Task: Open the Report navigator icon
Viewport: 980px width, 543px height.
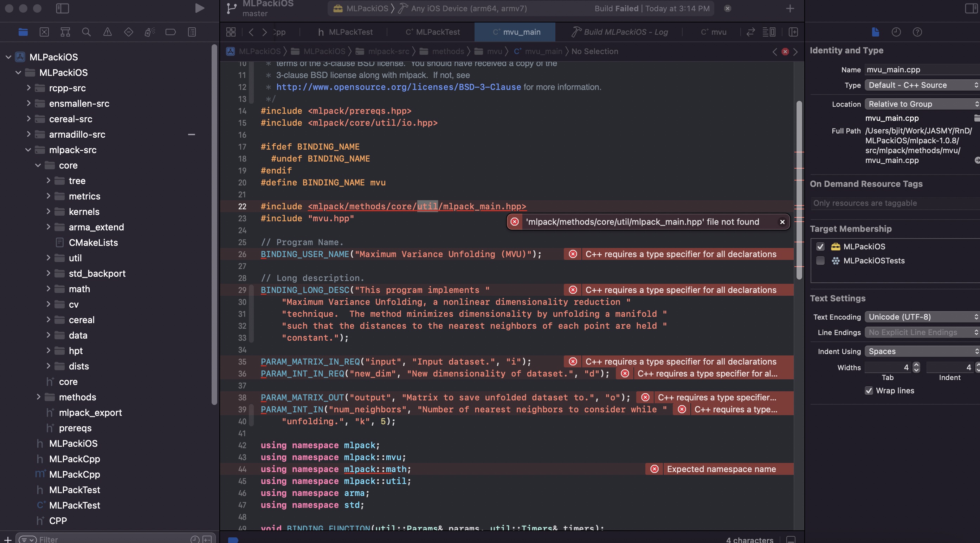Action: (x=192, y=32)
